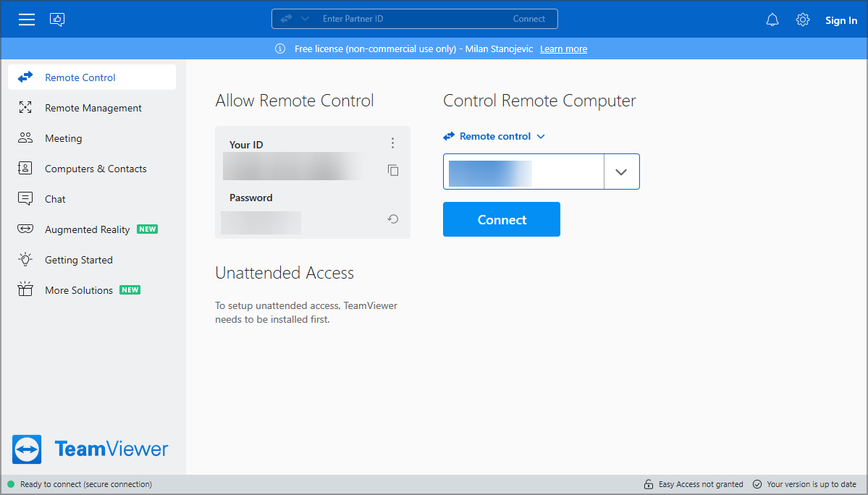Open the Learn more link
This screenshot has height=495, width=868.
[x=563, y=48]
